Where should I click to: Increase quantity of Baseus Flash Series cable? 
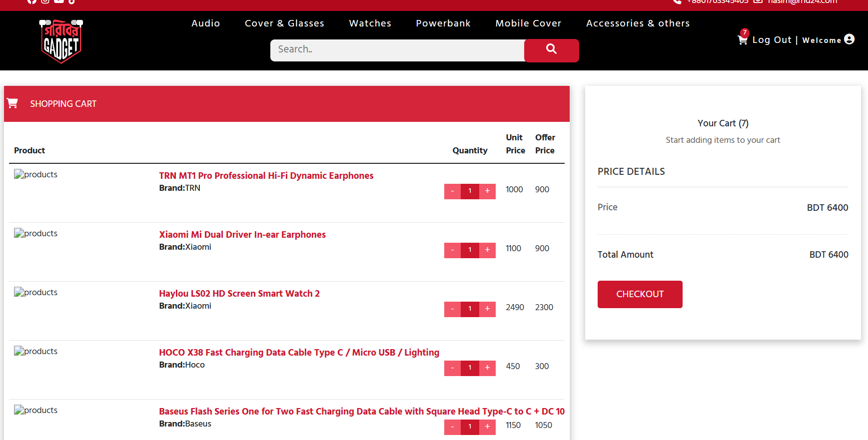point(487,427)
